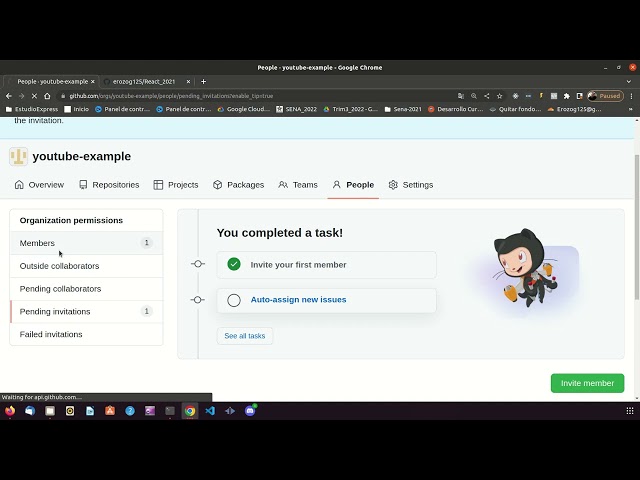Image resolution: width=640 pixels, height=480 pixels.
Task: Select Pending collaborators in sidebar
Action: pyautogui.click(x=86, y=289)
